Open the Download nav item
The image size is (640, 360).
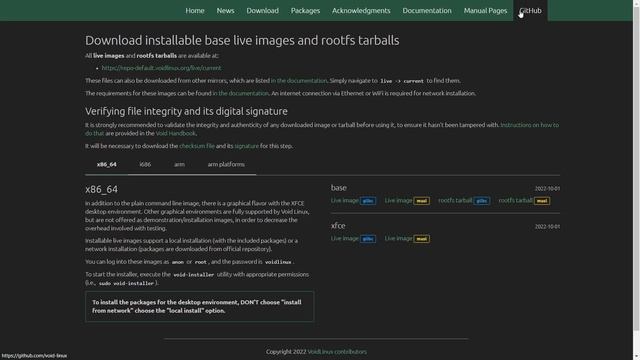(x=262, y=11)
